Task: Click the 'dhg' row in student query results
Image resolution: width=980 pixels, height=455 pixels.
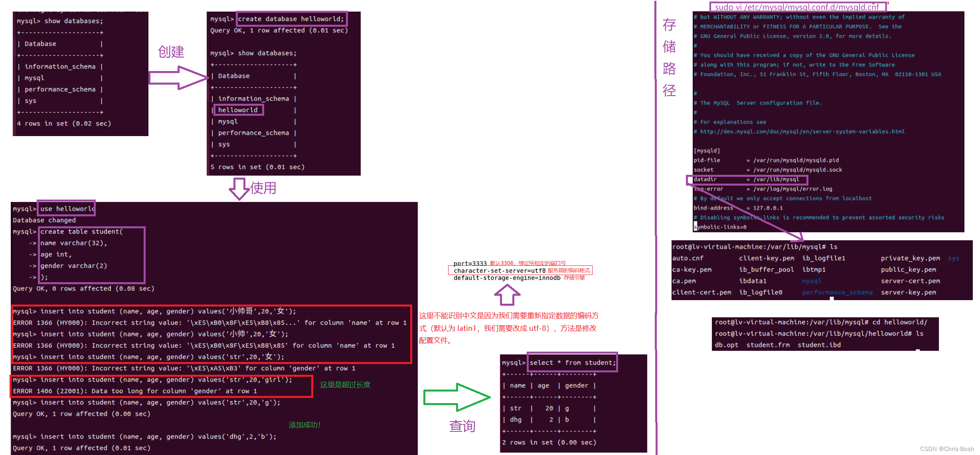Action: point(549,420)
